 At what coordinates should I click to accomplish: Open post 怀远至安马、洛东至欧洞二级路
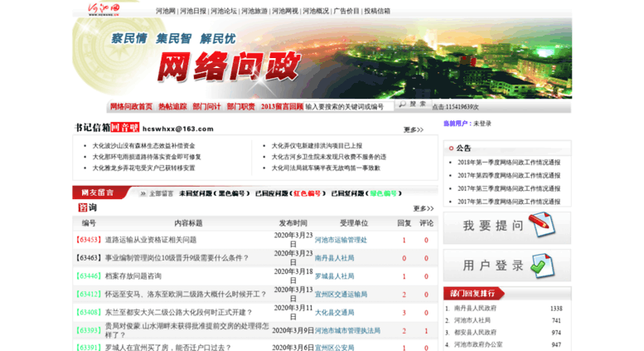(x=186, y=295)
